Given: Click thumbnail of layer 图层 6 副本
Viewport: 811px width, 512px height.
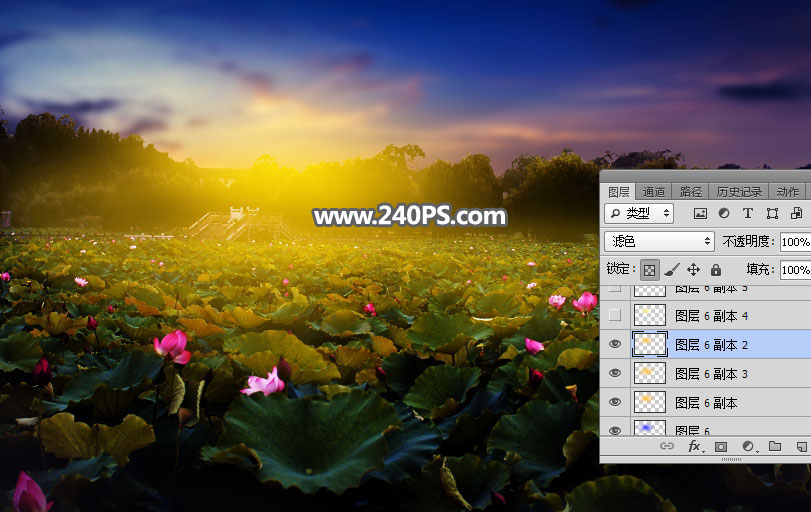Looking at the screenshot, I should tap(650, 402).
